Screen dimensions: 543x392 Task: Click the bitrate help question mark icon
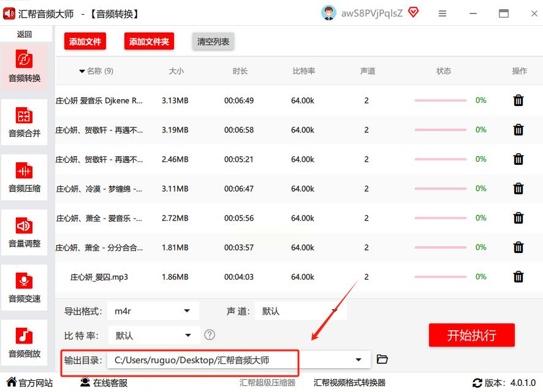(210, 335)
